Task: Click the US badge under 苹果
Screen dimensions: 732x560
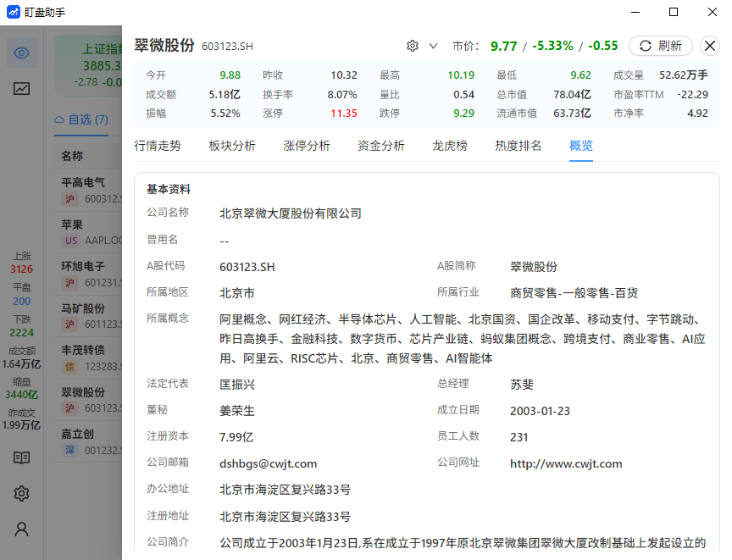Action: tap(71, 241)
